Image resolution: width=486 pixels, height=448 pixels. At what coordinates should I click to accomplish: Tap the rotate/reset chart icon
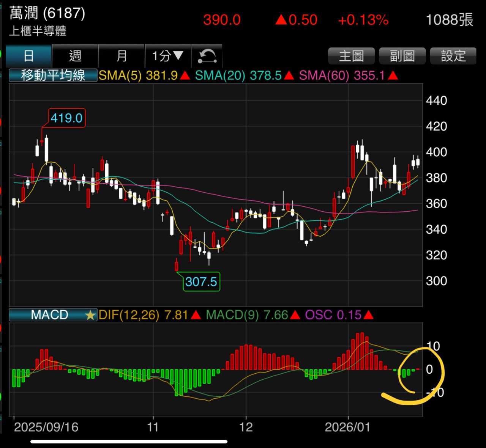click(x=207, y=56)
